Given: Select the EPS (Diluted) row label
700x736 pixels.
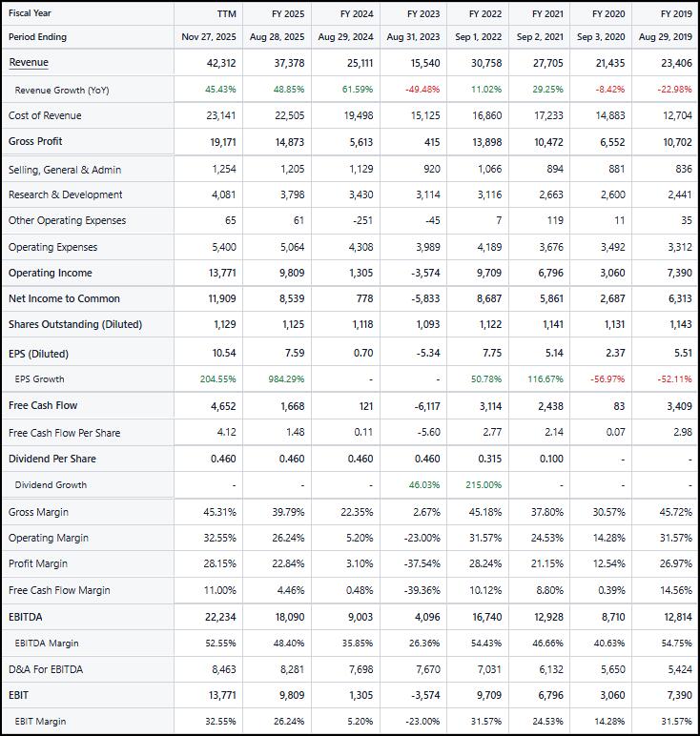Looking at the screenshot, I should point(38,354).
